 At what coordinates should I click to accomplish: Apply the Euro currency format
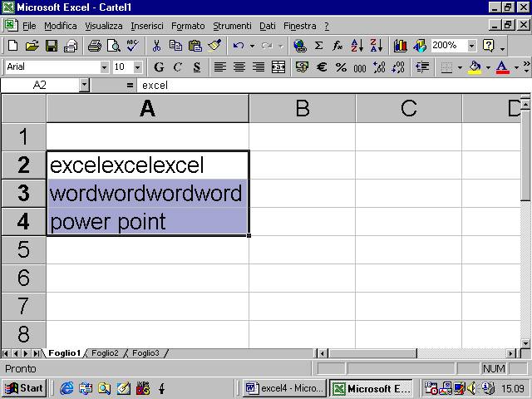[x=322, y=67]
